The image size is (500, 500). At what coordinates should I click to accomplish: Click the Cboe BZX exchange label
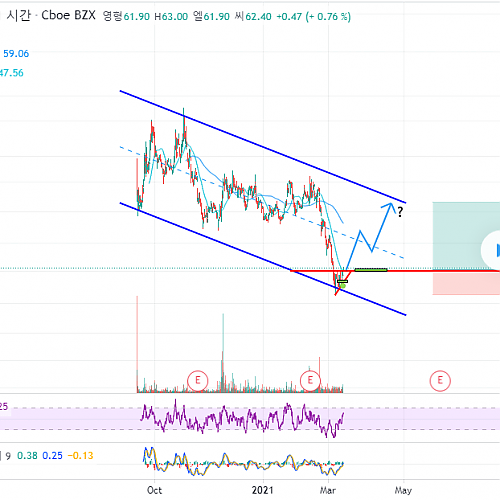point(68,15)
